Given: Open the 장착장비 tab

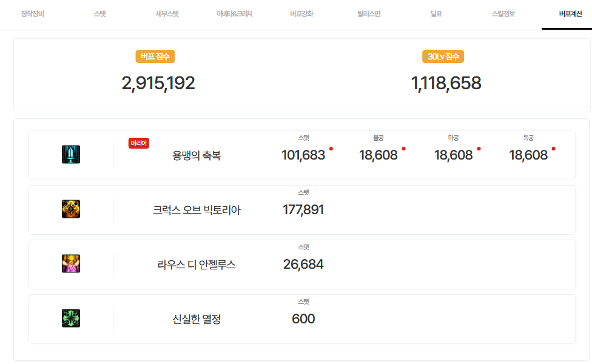Looking at the screenshot, I should [33, 14].
